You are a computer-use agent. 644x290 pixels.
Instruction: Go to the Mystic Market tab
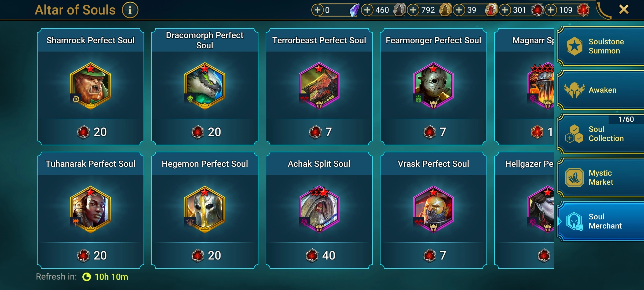(x=601, y=177)
